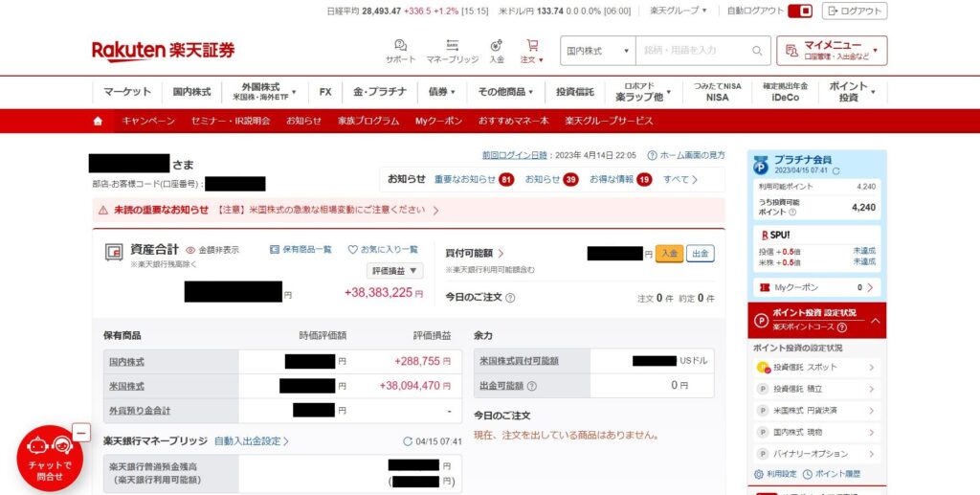Screen dimensions: 980x495
Task: Refresh プラチナ会員 points date icon
Action: [836, 170]
